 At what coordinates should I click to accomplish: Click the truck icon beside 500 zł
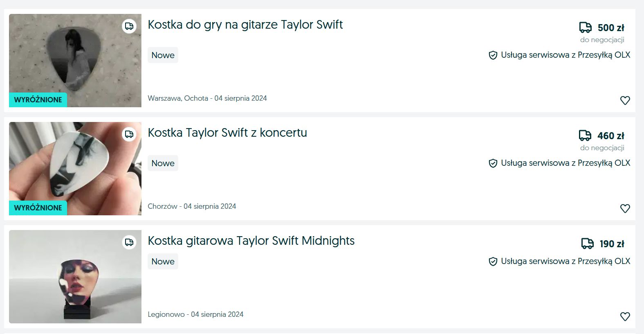(x=585, y=28)
